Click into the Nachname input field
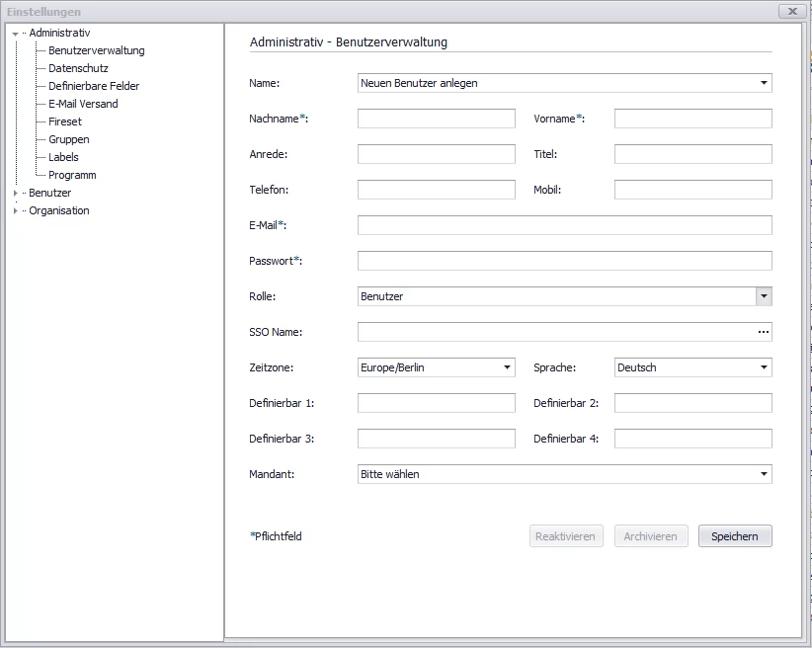The width and height of the screenshot is (812, 648). (436, 119)
